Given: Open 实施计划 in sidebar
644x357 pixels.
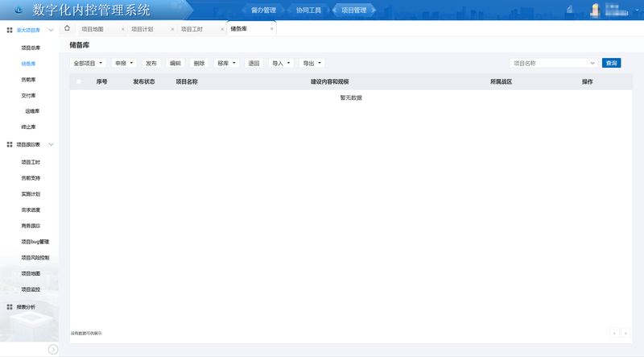Looking at the screenshot, I should [31, 193].
